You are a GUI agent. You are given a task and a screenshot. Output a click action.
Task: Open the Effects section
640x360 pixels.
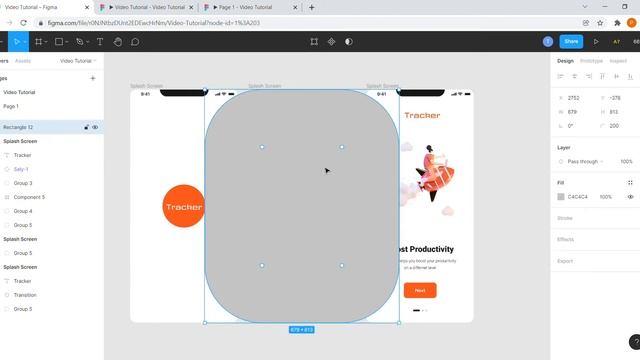(x=565, y=239)
